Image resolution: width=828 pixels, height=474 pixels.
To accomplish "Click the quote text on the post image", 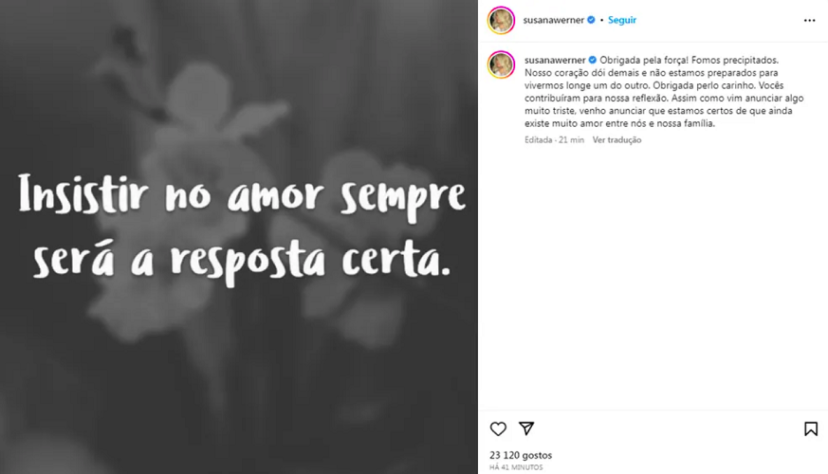I will [242, 228].
